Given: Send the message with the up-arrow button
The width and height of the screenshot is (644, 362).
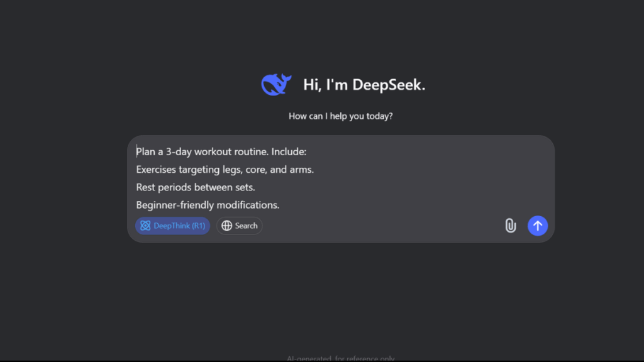Looking at the screenshot, I should pyautogui.click(x=538, y=226).
